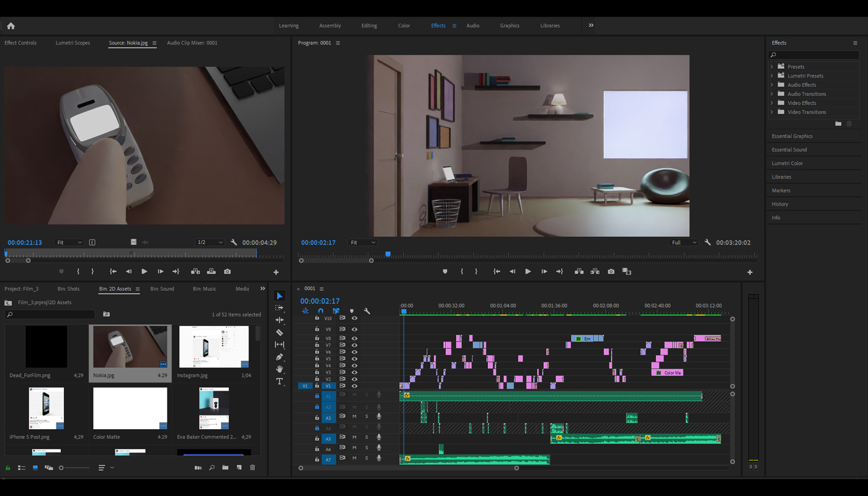
Task: Hide track V8 using eye icon
Action: 355,339
